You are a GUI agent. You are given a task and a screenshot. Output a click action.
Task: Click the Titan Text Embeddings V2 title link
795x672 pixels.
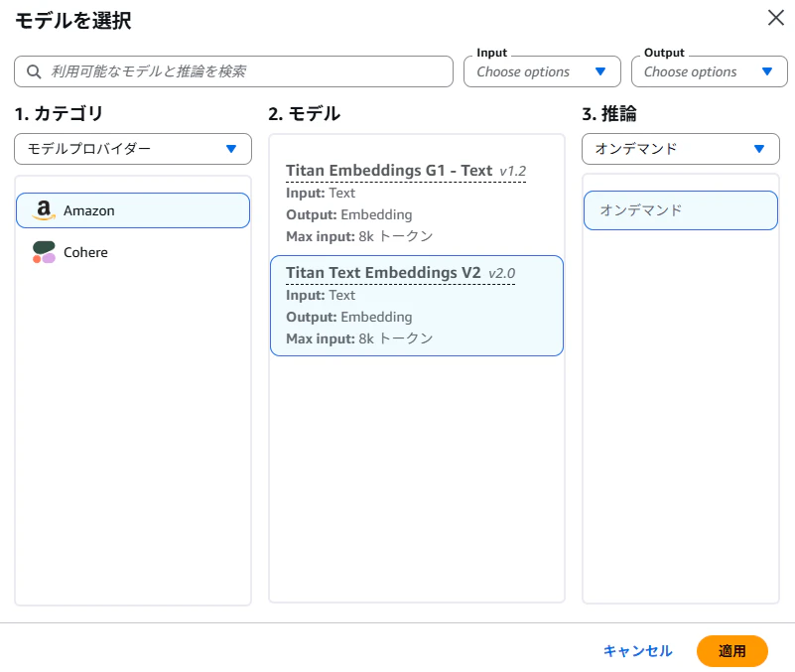pos(383,273)
